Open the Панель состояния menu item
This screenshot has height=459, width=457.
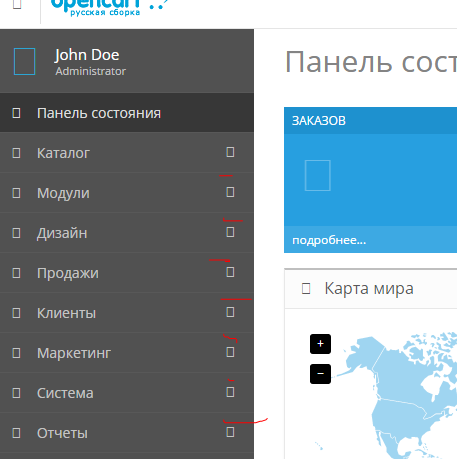127,113
